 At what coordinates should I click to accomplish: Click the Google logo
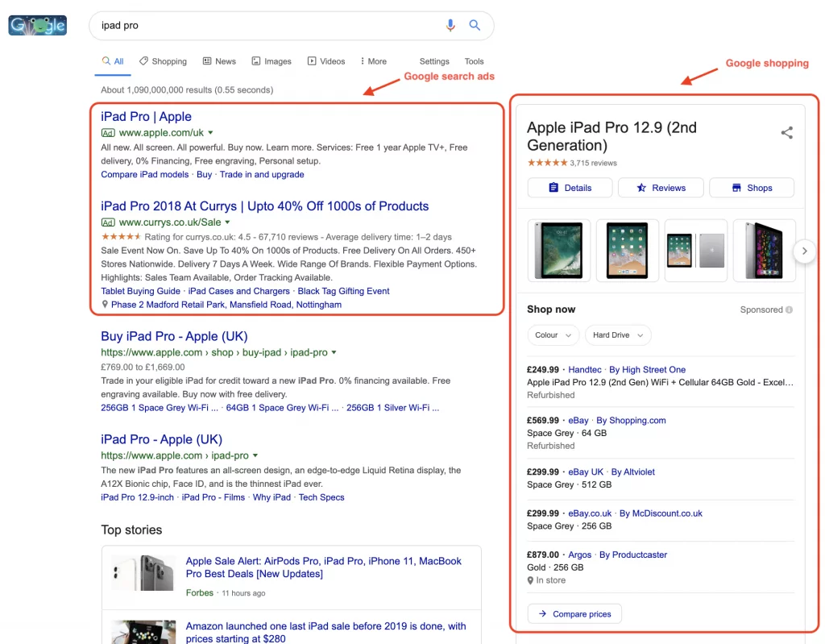37,25
